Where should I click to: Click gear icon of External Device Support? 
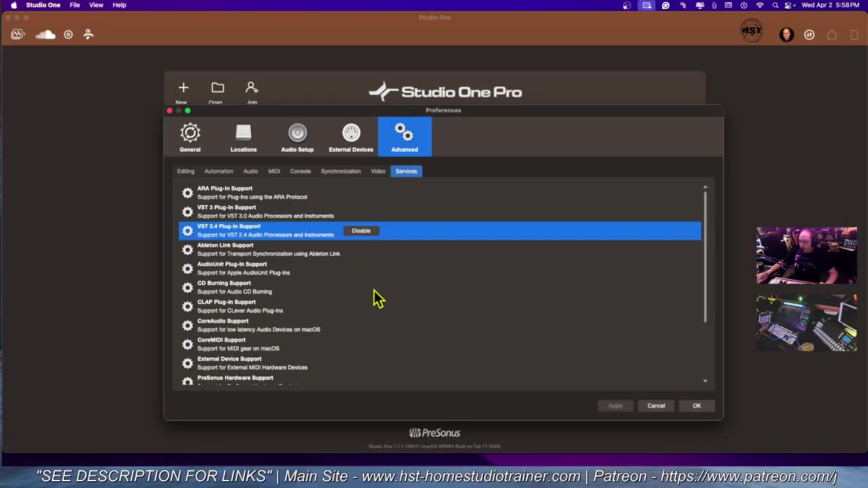(188, 364)
